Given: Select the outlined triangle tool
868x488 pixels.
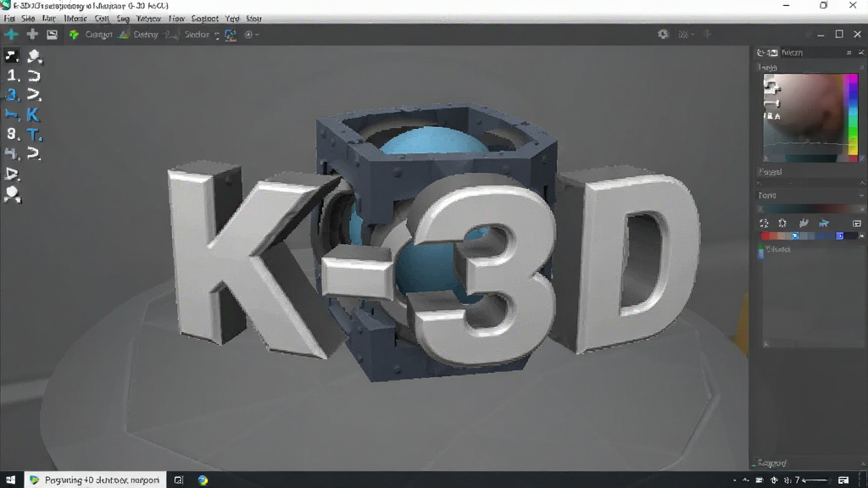Looking at the screenshot, I should coord(12,174).
